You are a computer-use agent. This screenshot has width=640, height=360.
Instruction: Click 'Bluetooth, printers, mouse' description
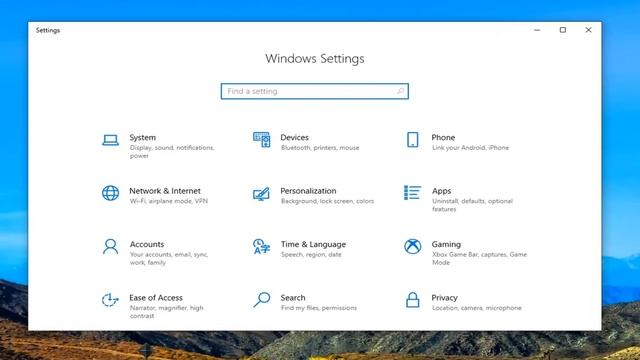(x=320, y=148)
